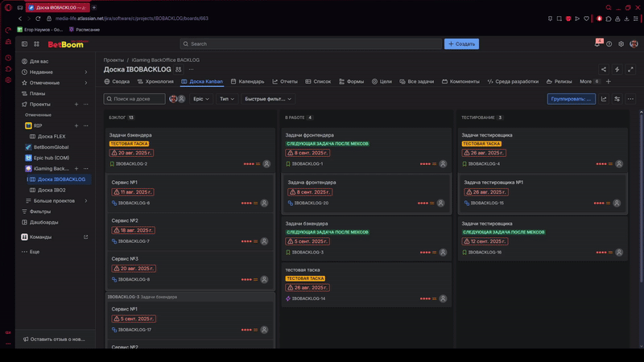Click the Создать button
Viewport: 644px width, 362px height.
coord(461,44)
